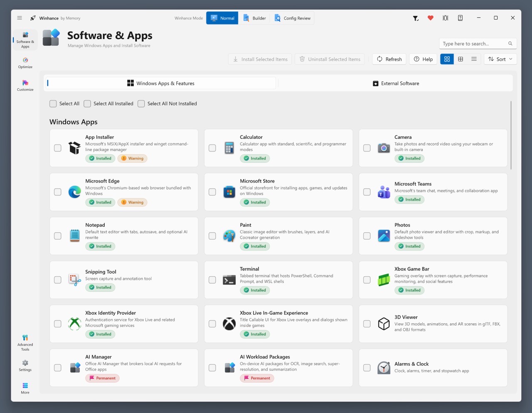This screenshot has width=532, height=413.
Task: Tick the Xbox Identity Provider checkbox
Action: tap(58, 324)
